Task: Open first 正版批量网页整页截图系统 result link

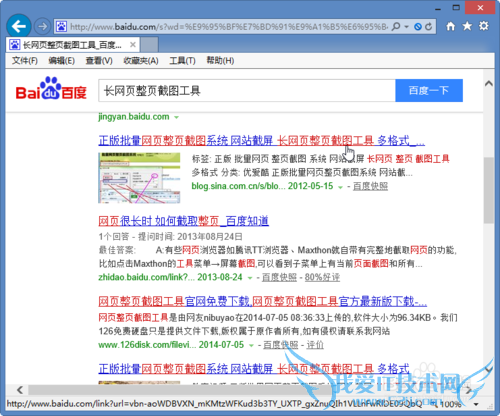Action: pos(262,141)
